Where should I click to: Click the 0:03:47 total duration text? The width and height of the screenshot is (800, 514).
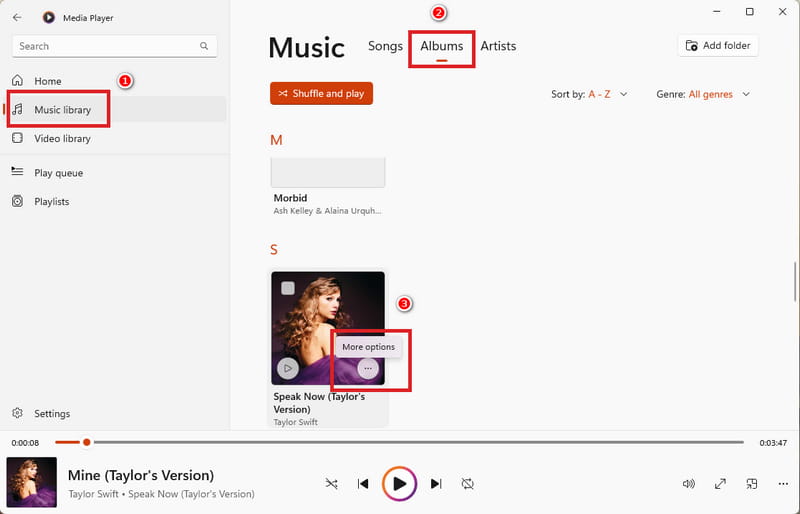click(773, 443)
